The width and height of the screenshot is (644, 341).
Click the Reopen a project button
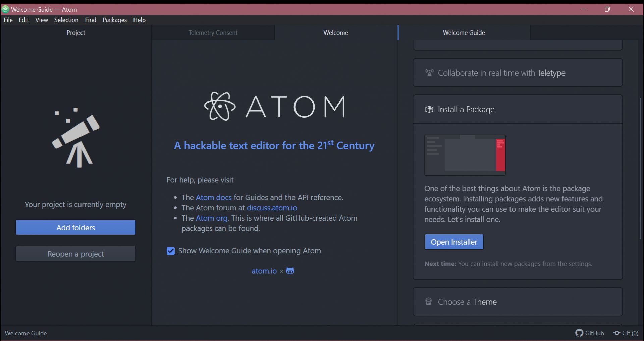(x=76, y=254)
